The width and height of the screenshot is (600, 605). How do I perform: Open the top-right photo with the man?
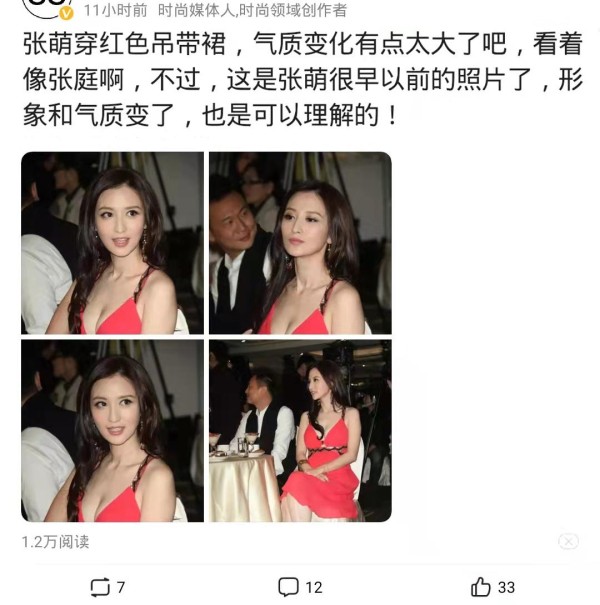(300, 243)
